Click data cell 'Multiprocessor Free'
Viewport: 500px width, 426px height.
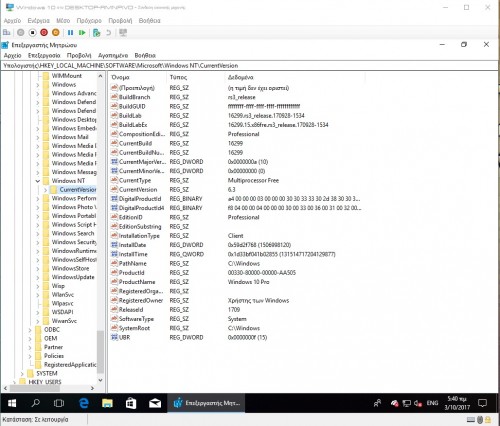click(253, 180)
